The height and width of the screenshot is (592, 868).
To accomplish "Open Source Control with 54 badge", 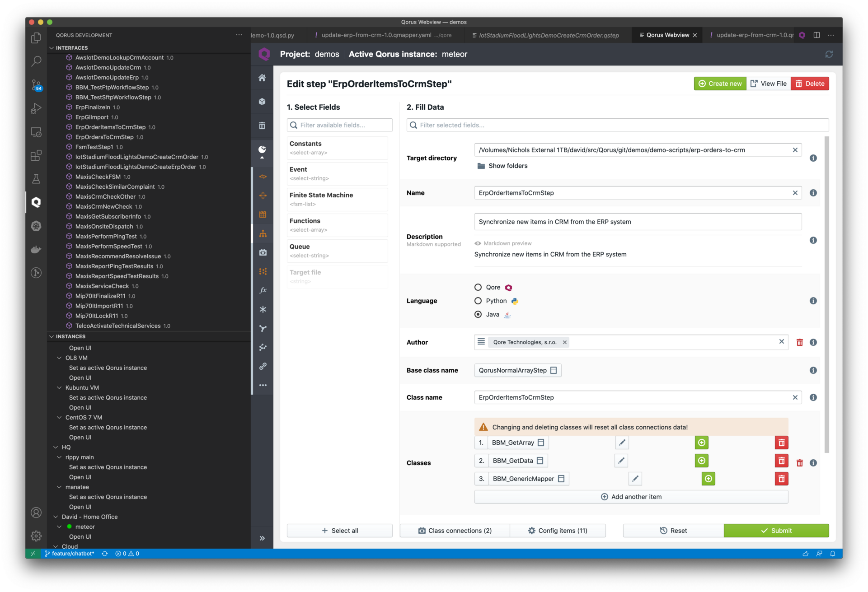I will [x=36, y=85].
